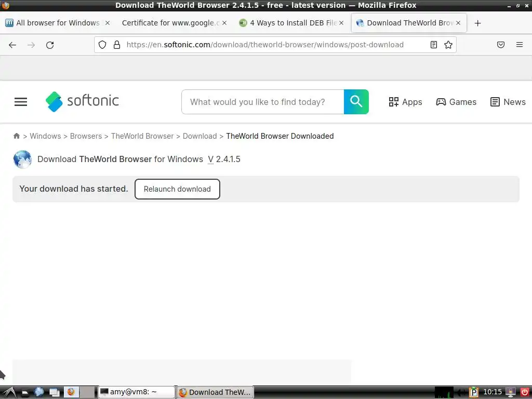
Task: Click the P tray icon
Action: (x=474, y=393)
